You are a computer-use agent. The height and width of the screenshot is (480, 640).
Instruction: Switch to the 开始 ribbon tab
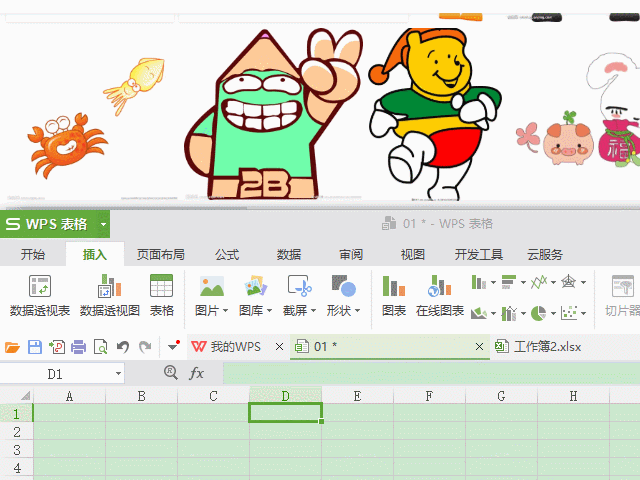point(33,254)
